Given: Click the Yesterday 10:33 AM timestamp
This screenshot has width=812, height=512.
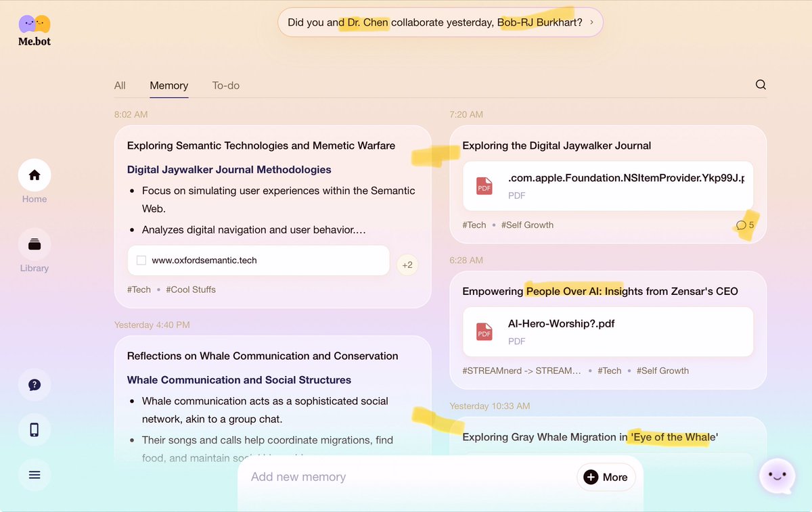Looking at the screenshot, I should click(x=490, y=406).
